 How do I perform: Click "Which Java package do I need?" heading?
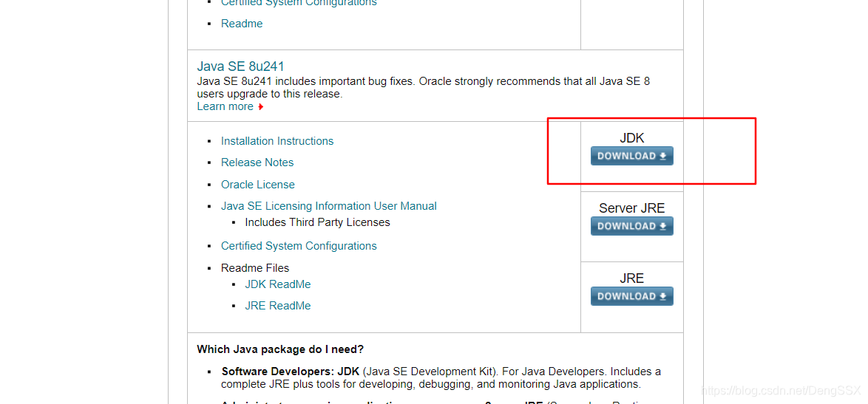point(280,349)
